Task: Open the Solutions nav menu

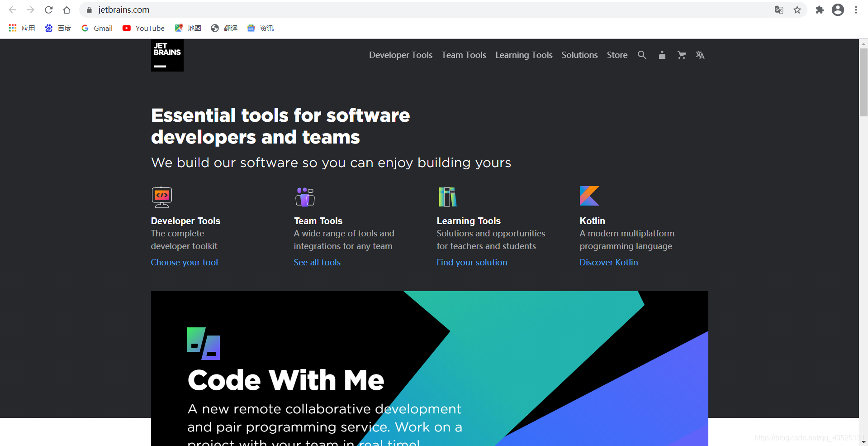Action: pyautogui.click(x=579, y=55)
